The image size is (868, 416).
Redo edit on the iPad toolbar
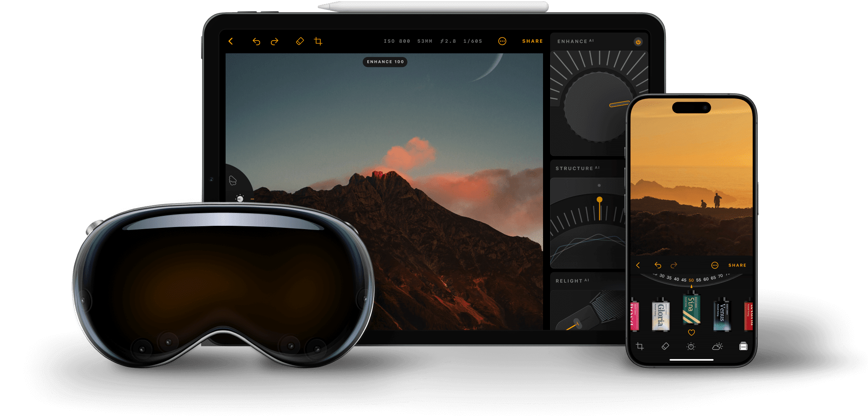[275, 41]
